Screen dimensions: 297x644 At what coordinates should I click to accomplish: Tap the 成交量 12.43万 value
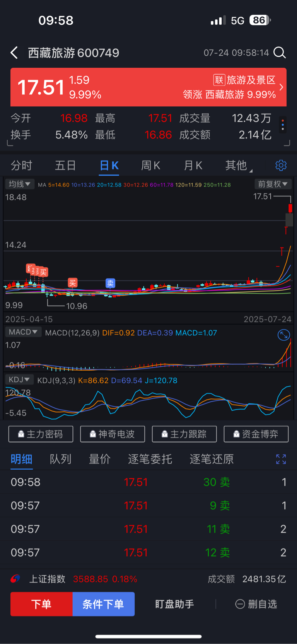[251, 118]
